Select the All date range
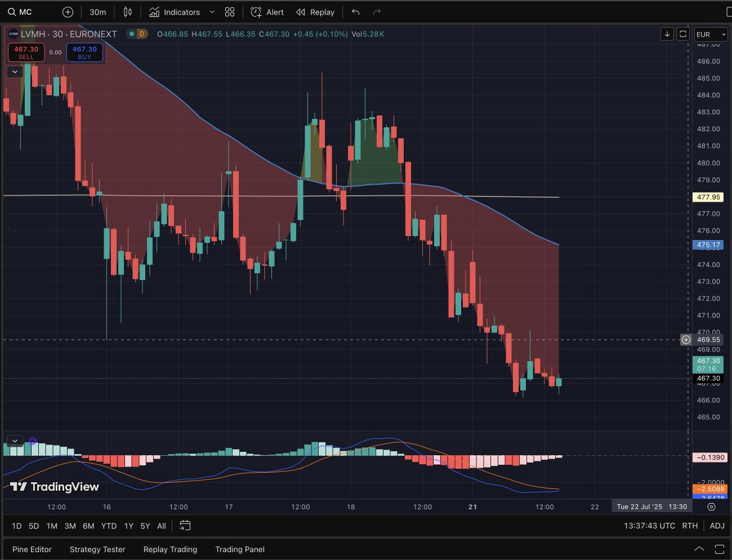Image resolution: width=732 pixels, height=560 pixels. (162, 526)
